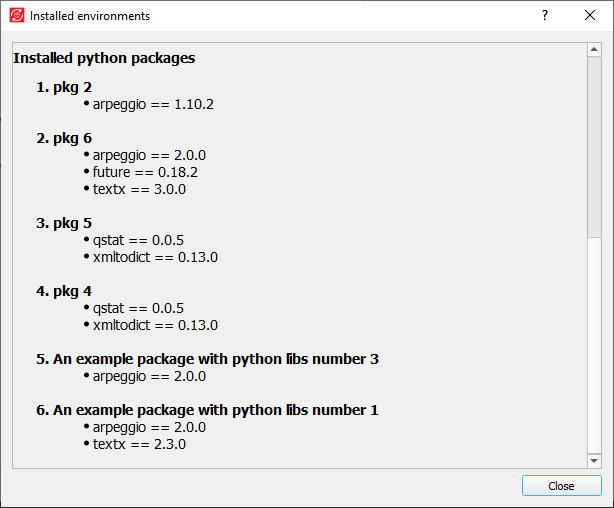
Task: Click the vertical scrollbar thumb
Action: coord(594,145)
